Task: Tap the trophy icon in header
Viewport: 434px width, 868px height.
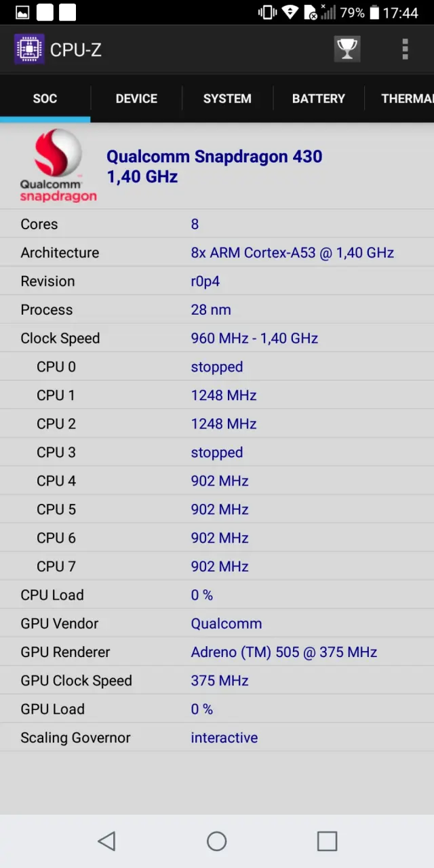Action: pos(347,50)
